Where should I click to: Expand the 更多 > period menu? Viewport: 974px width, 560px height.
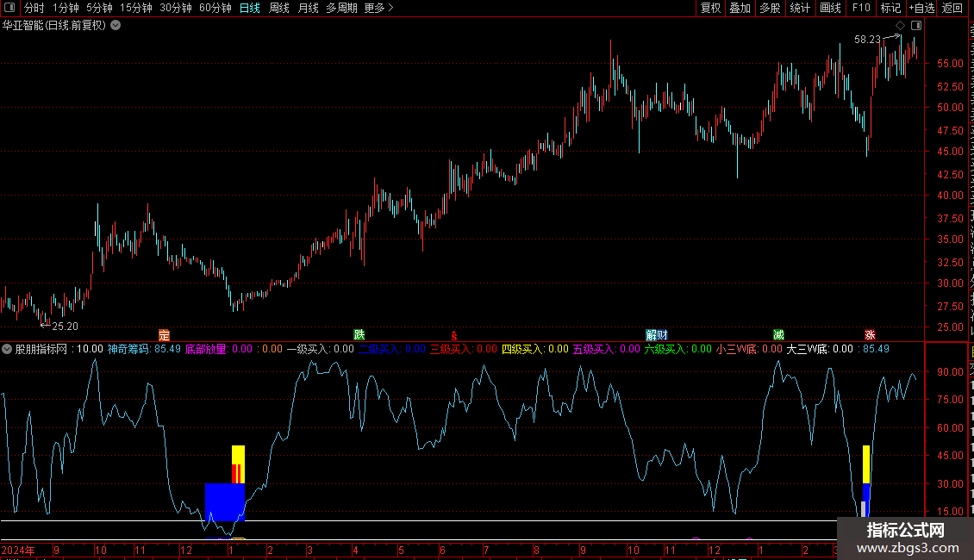pos(378,8)
